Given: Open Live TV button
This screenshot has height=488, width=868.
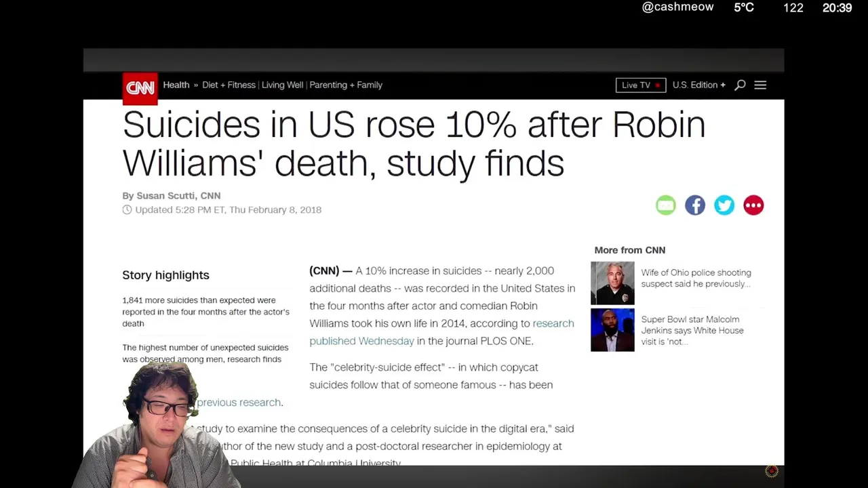Looking at the screenshot, I should tap(641, 85).
